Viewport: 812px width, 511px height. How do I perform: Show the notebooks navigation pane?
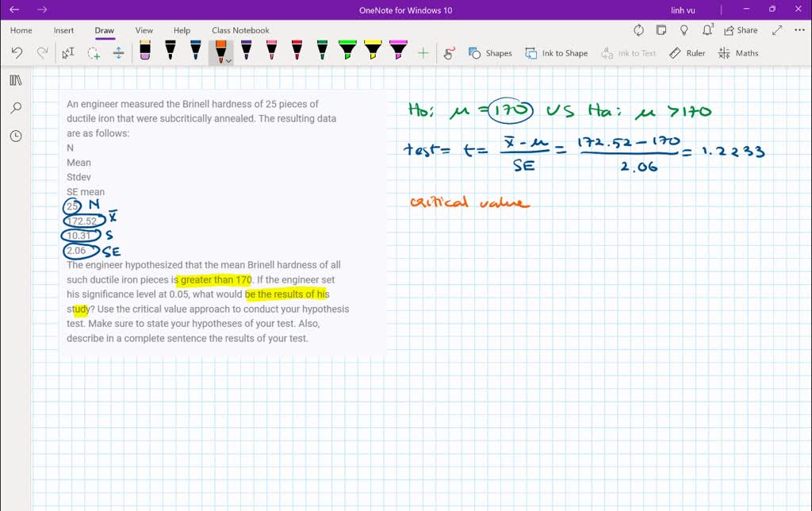coord(16,80)
